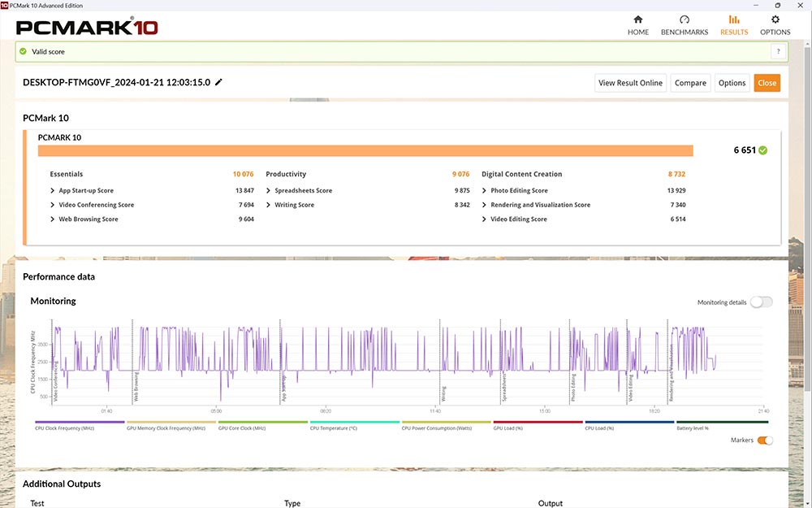Click the Type column header
Screen dimensions: 812x508
click(x=292, y=503)
